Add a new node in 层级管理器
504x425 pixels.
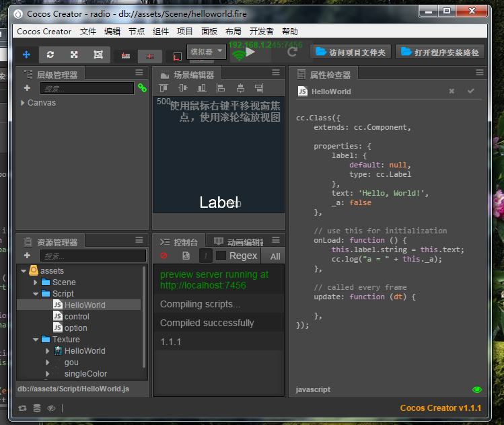[27, 88]
